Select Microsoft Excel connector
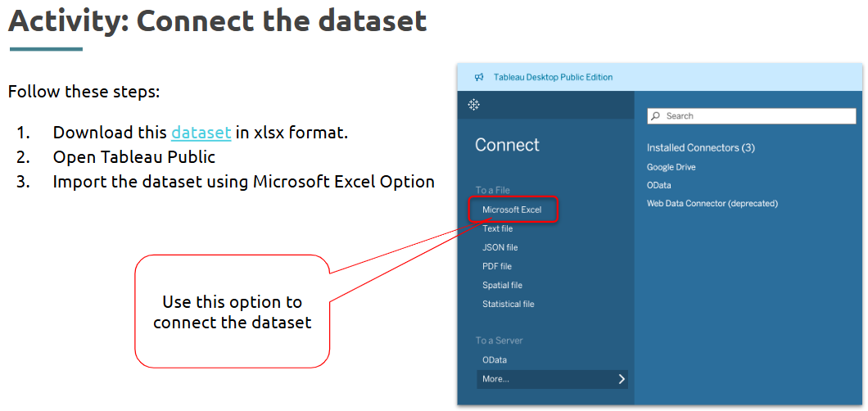 point(512,210)
